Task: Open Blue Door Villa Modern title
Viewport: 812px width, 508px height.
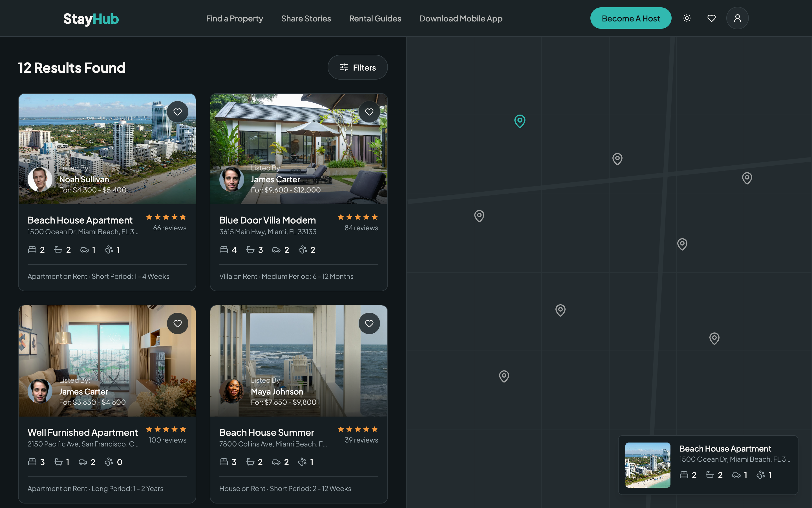Action: pyautogui.click(x=267, y=220)
